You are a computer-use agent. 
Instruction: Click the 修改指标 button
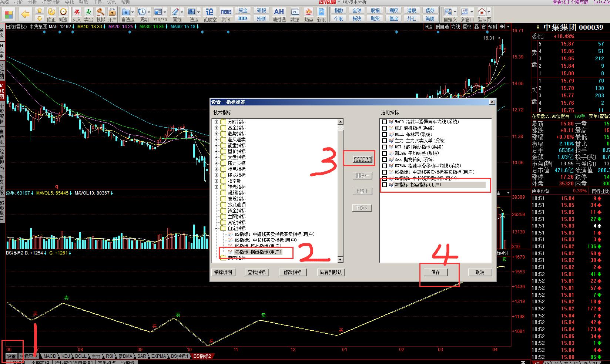click(292, 272)
